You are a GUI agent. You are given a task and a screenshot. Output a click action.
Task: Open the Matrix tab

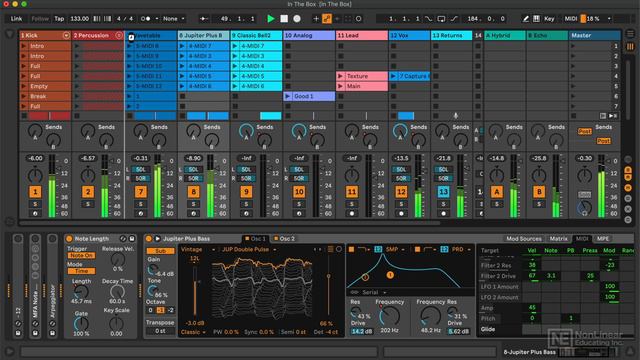[x=558, y=239]
